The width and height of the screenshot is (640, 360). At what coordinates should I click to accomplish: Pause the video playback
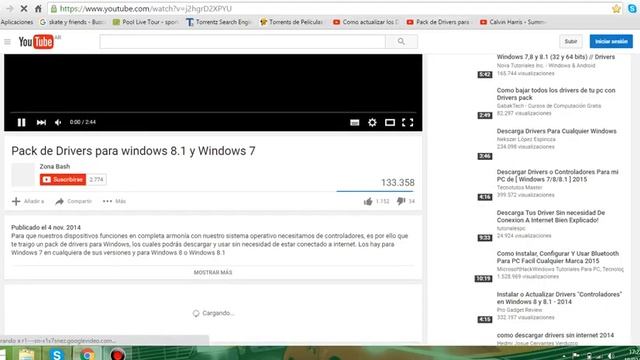[21, 122]
